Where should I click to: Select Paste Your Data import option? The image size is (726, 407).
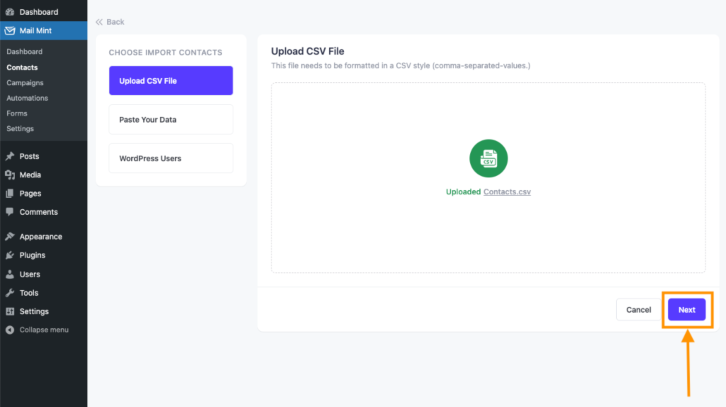(x=171, y=119)
